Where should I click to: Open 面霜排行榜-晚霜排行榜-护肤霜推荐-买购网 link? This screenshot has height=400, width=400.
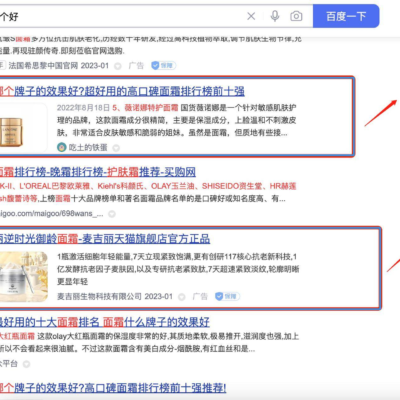click(x=98, y=172)
